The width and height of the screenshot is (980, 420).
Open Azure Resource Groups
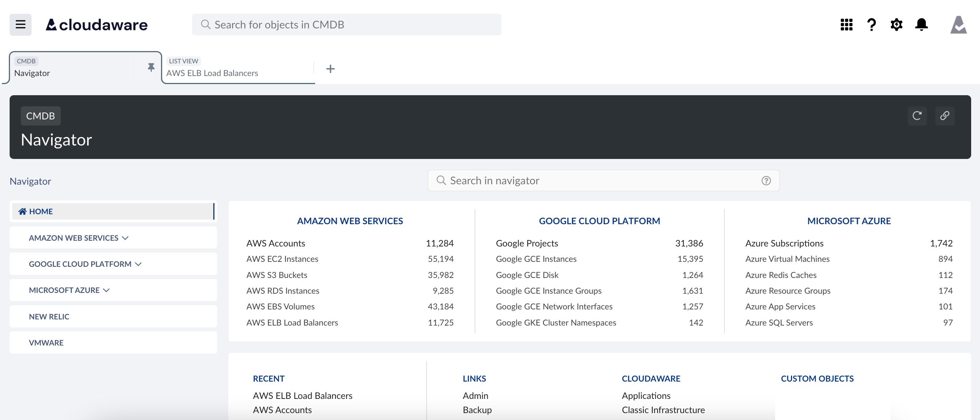787,291
